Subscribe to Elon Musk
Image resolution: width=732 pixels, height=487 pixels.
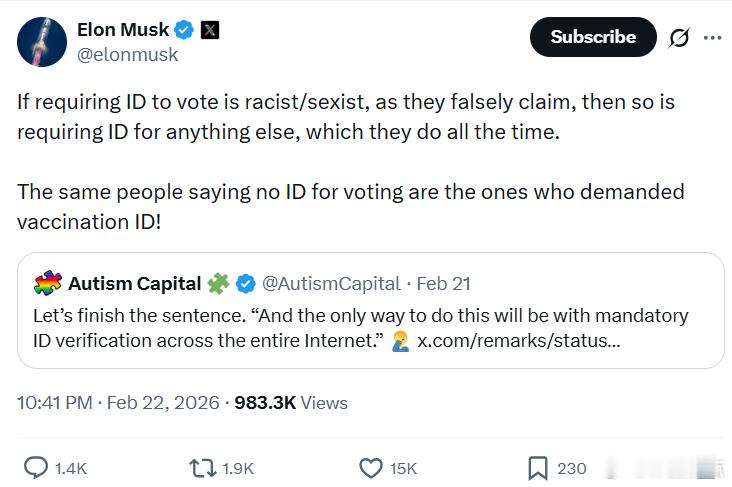click(592, 37)
